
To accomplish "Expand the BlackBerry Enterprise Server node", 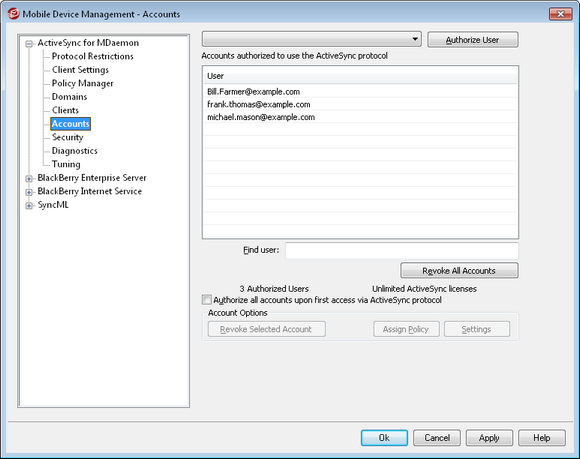I will [29, 179].
